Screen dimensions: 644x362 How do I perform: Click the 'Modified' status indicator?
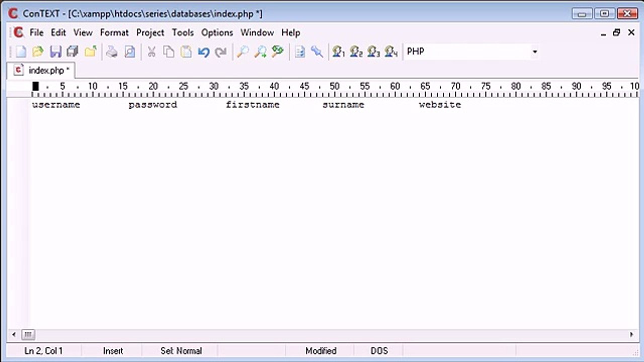point(321,351)
